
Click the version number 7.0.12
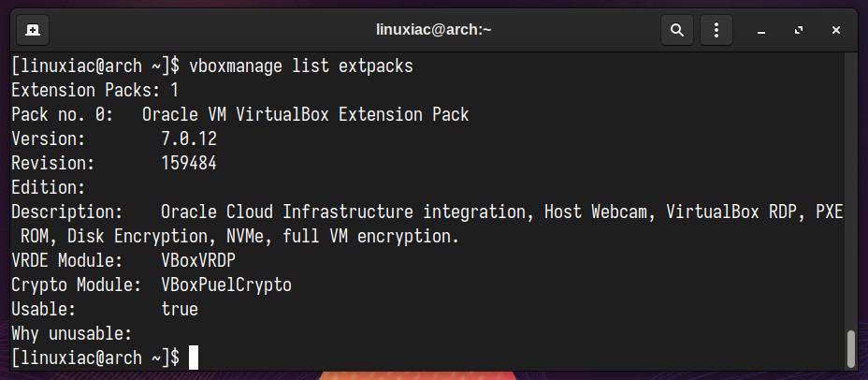pos(189,139)
